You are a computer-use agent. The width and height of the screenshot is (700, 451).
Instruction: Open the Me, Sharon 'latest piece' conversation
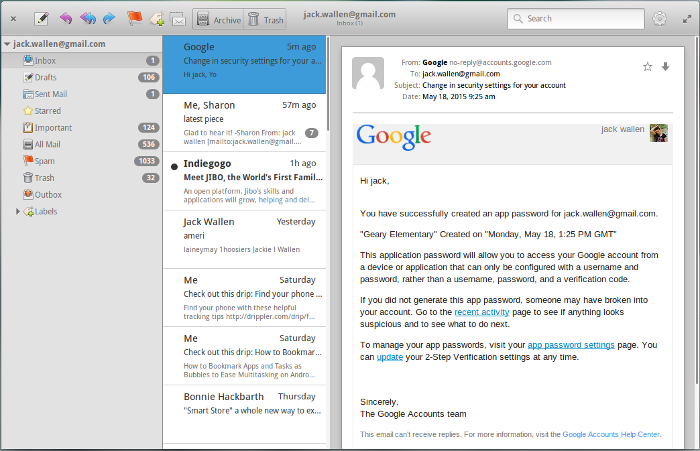[x=244, y=123]
